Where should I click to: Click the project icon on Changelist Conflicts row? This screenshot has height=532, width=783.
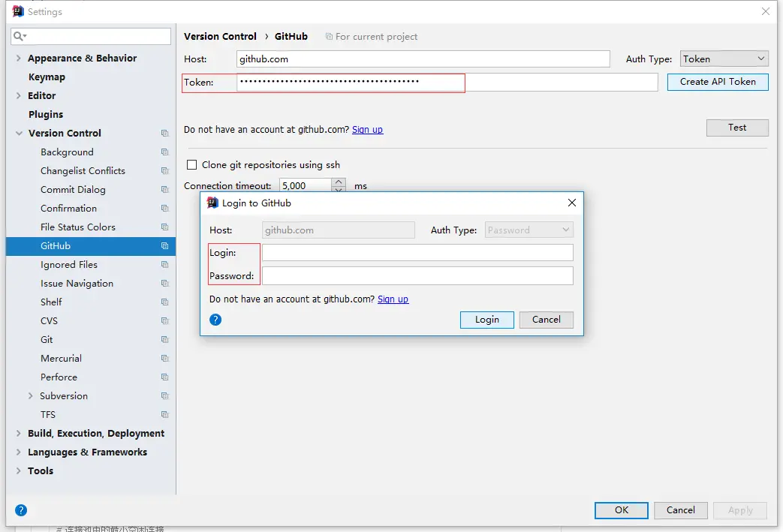(x=165, y=170)
